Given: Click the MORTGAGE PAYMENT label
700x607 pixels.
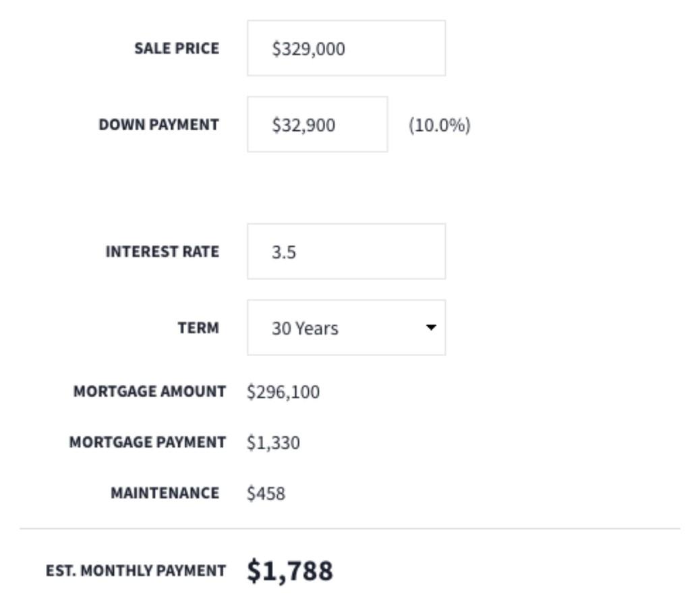Looking at the screenshot, I should click(147, 442).
